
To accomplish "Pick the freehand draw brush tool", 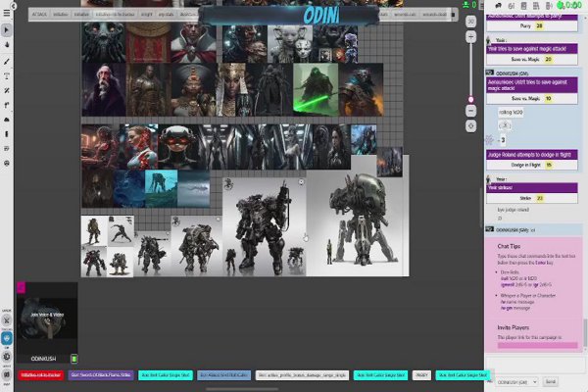I will [x=7, y=62].
